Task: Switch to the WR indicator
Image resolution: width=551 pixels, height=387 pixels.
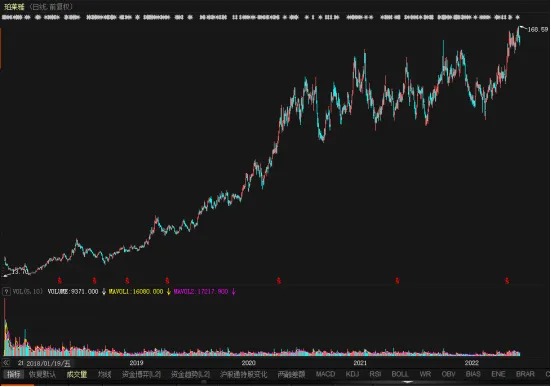Action: point(425,374)
